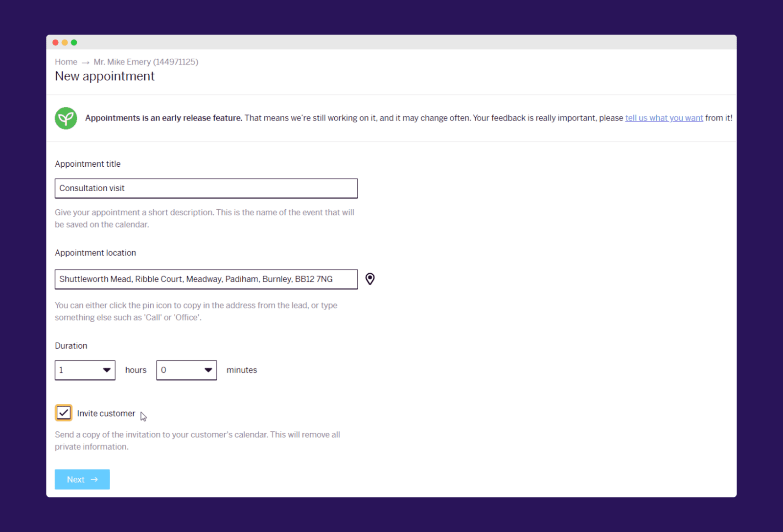Open the 'tell us what you want' link
This screenshot has width=783, height=532.
click(x=664, y=118)
